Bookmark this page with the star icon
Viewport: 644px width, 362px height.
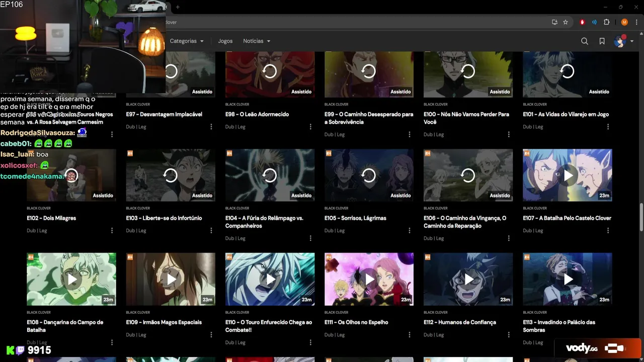[566, 22]
